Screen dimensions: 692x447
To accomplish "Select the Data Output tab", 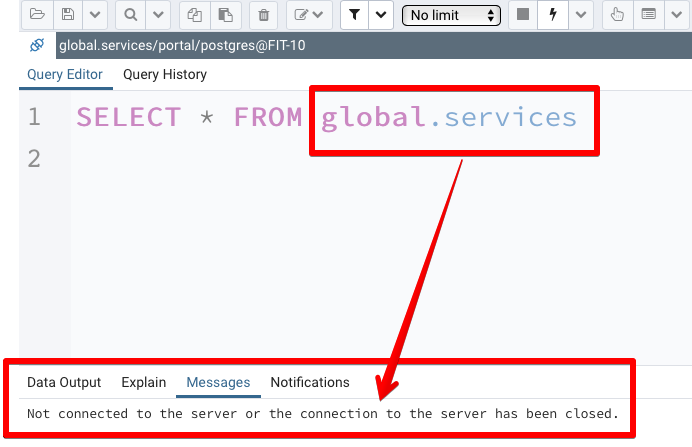I will click(x=64, y=382).
